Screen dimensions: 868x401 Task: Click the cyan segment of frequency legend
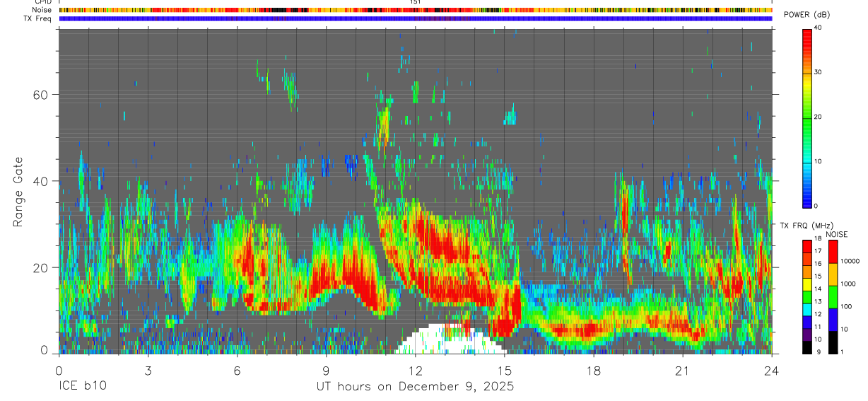[x=807, y=309]
